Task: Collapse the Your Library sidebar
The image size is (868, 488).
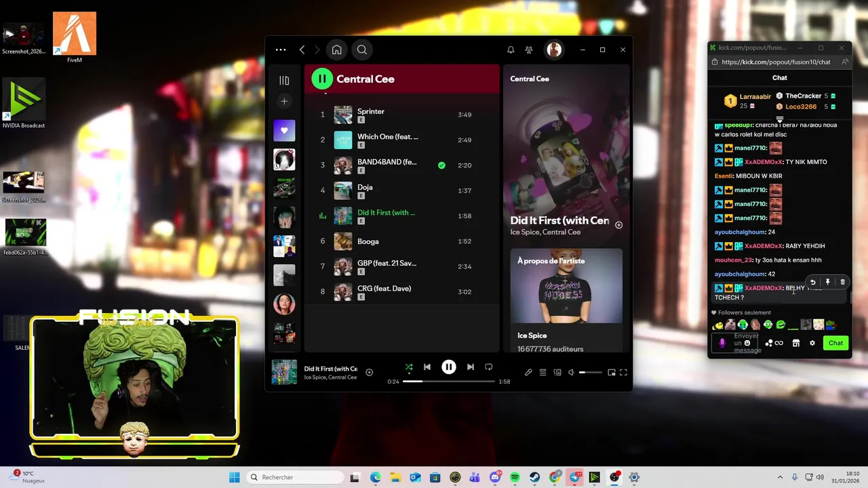Action: 284,81
